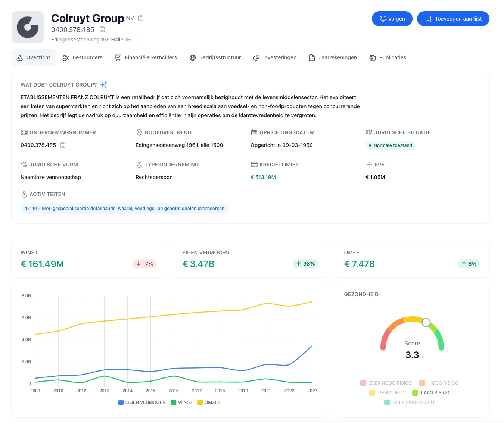Click the bell Volgen button
The image size is (504, 423).
click(392, 19)
